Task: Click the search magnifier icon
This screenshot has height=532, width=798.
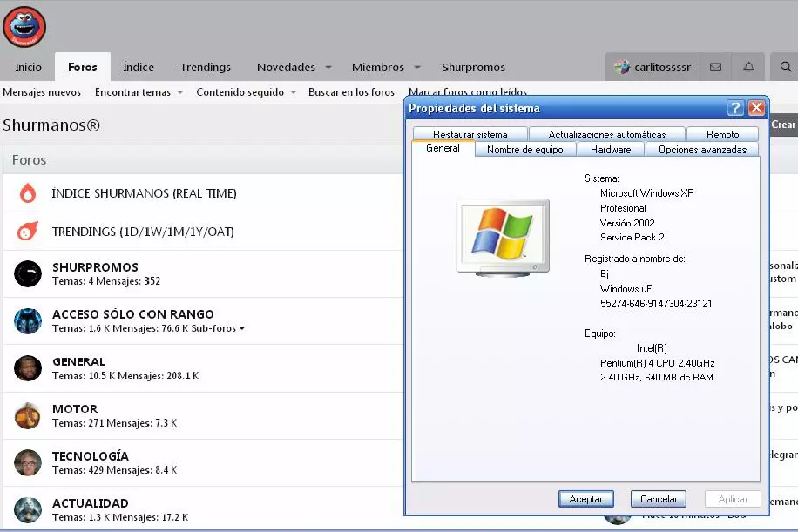Action: tap(786, 67)
